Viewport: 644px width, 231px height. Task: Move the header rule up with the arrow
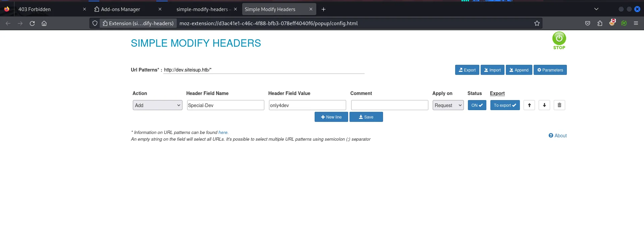529,105
